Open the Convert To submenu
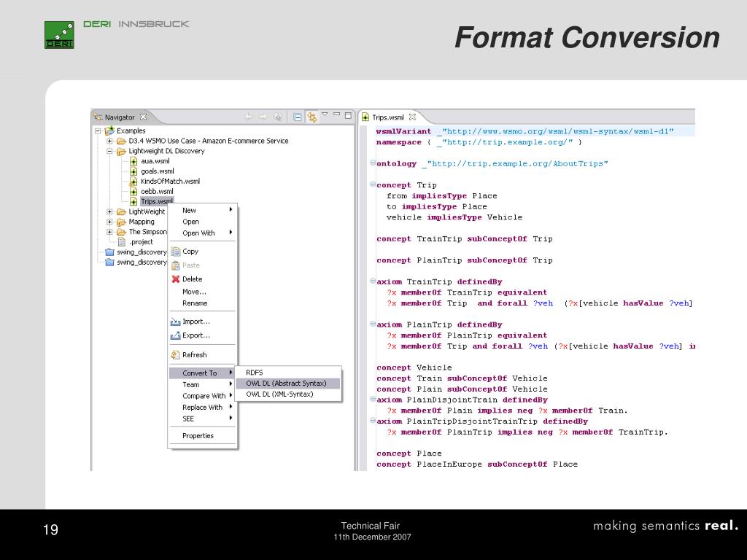Viewport: 747px width, 560px height. point(203,373)
